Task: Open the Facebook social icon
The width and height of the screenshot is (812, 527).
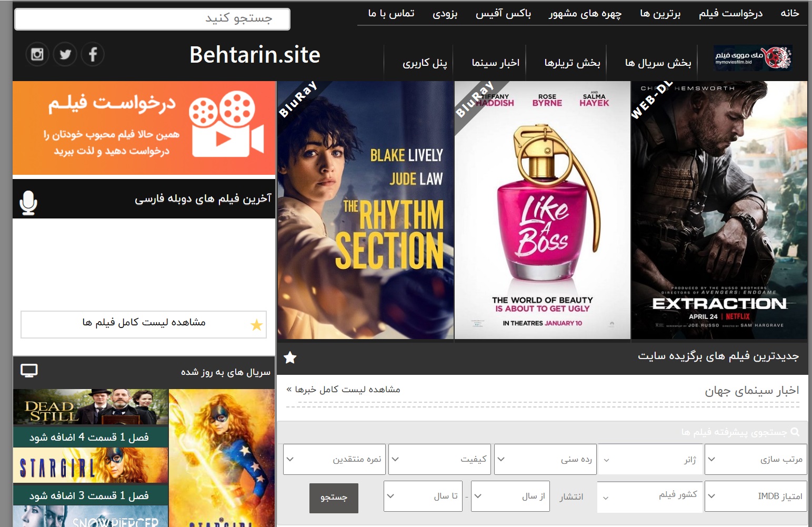Action: (93, 54)
